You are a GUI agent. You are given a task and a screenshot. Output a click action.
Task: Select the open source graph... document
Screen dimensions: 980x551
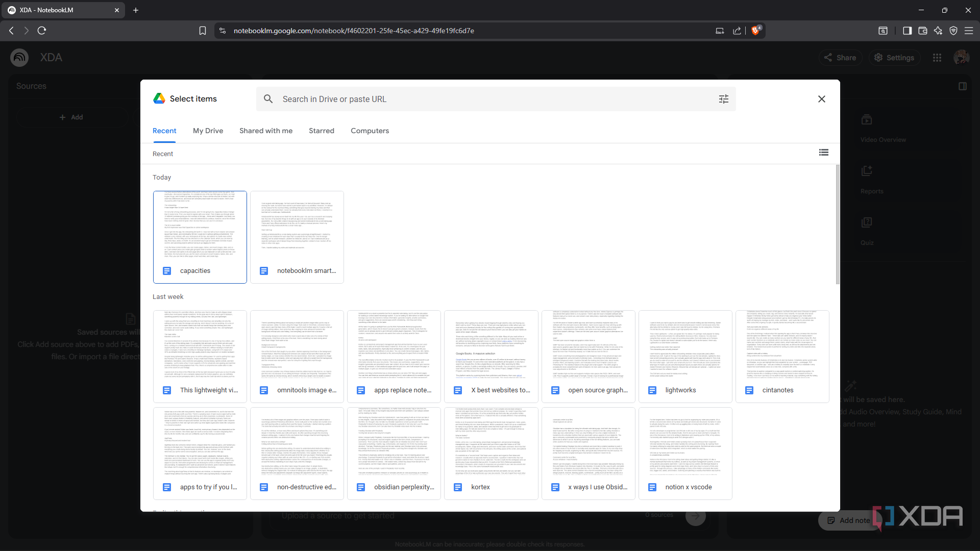[589, 357]
